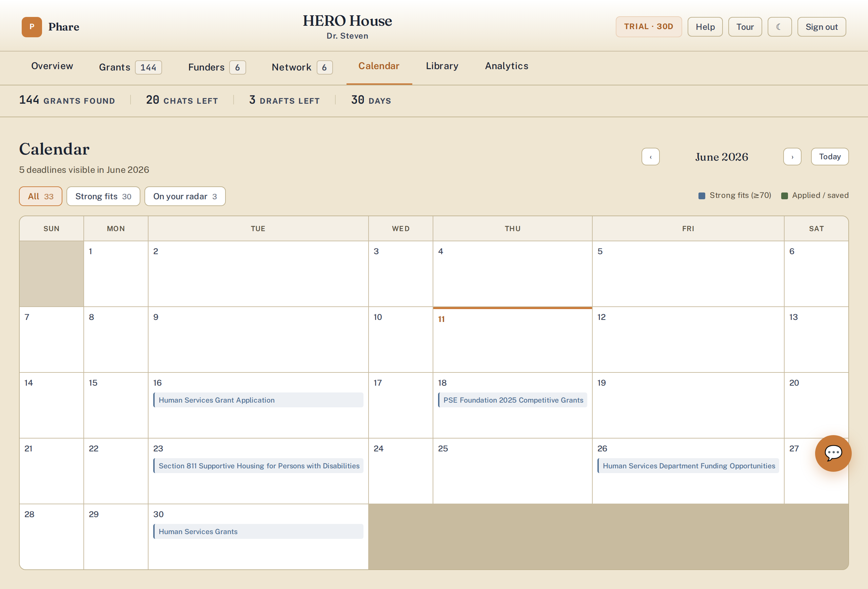
Task: Go to next month arrow
Action: [792, 157]
